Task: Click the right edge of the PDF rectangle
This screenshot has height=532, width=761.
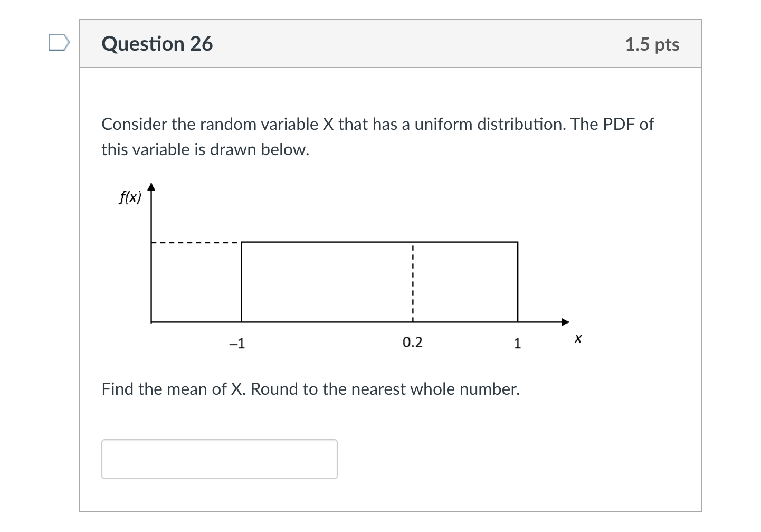Action: click(517, 282)
